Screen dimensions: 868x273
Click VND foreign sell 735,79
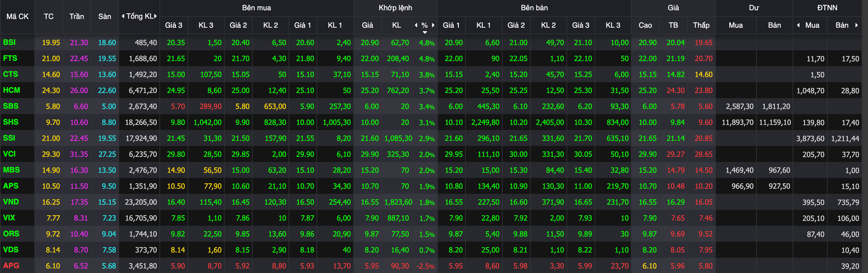848,202
